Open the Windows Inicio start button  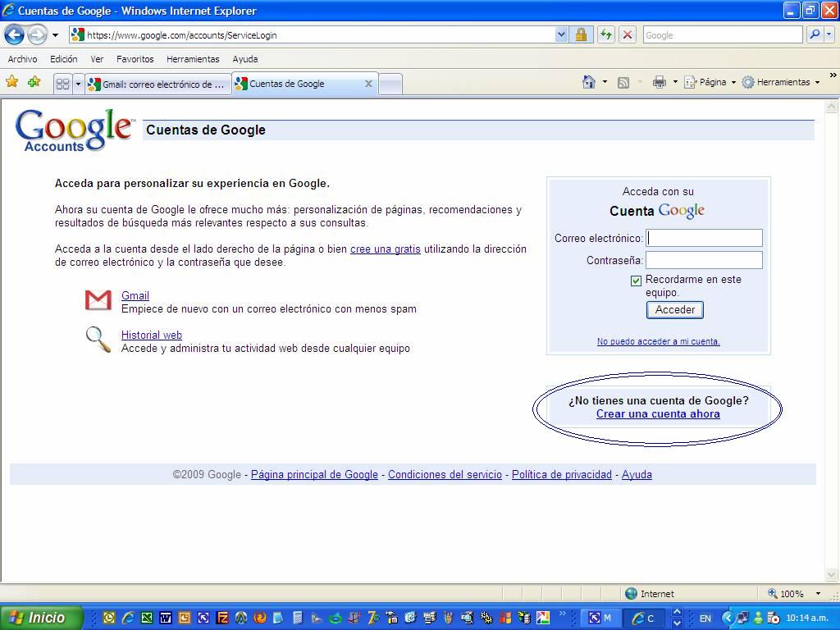pyautogui.click(x=41, y=618)
